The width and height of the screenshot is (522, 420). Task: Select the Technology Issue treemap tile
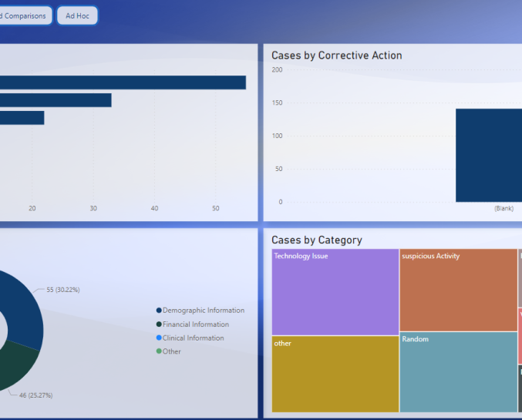point(335,291)
